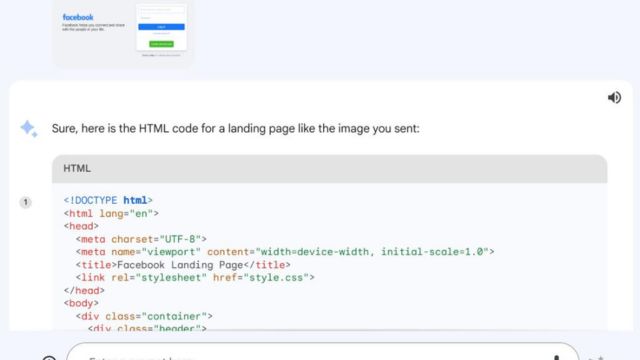Click the "Sure, here is the HTML code" sentence
This screenshot has height=360, width=640.
click(236, 129)
